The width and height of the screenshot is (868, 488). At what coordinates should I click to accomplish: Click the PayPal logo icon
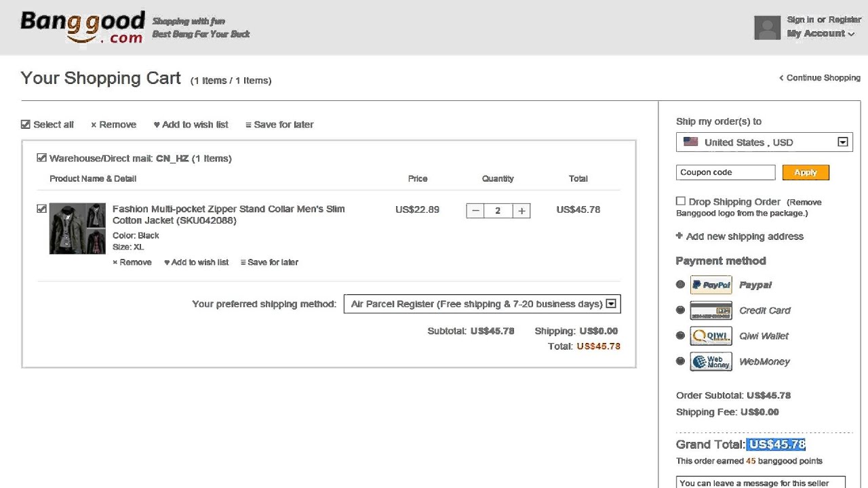point(711,285)
